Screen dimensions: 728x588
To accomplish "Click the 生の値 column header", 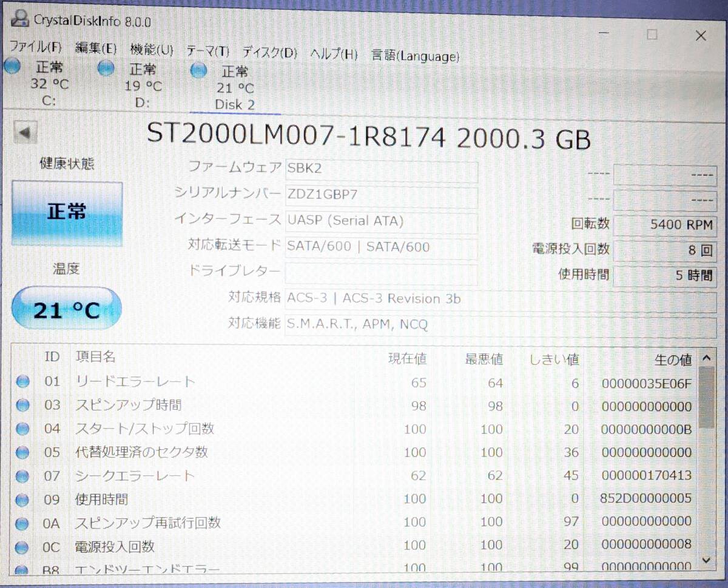I will point(673,360).
